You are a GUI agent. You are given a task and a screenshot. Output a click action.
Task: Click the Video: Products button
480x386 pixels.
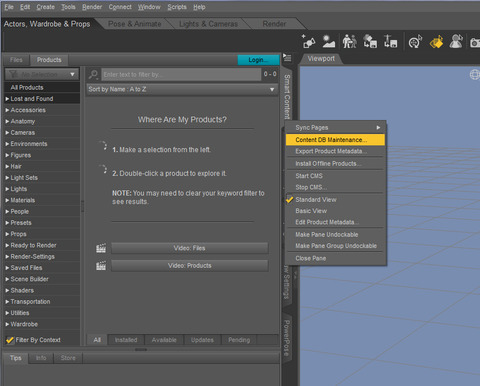click(189, 266)
